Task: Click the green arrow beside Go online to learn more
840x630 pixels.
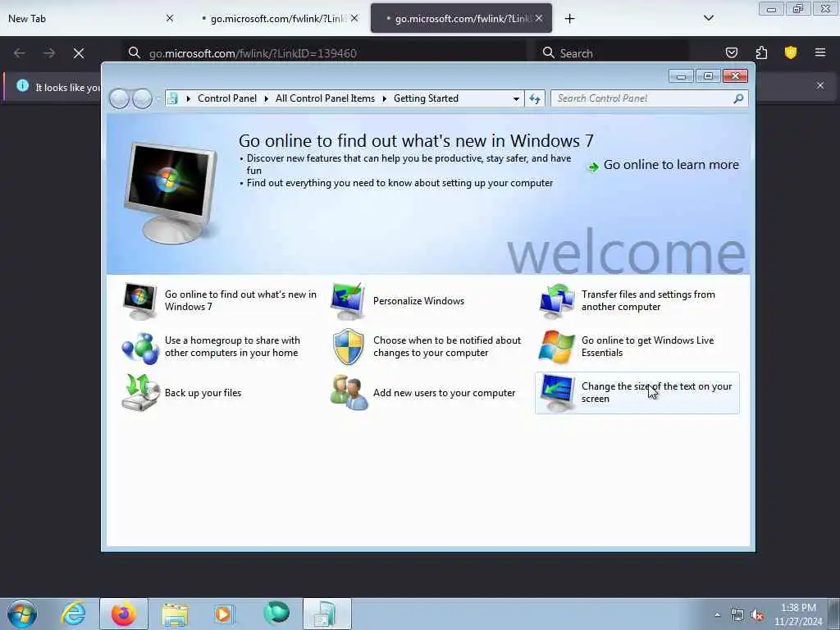Action: point(593,167)
